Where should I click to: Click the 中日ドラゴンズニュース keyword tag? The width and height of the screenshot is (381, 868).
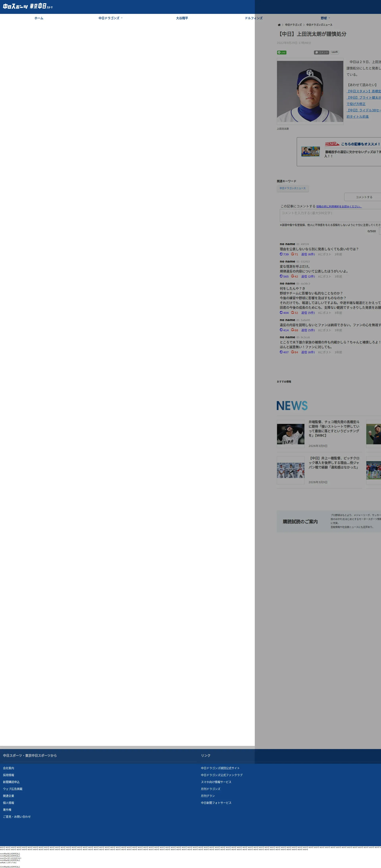[x=292, y=188]
